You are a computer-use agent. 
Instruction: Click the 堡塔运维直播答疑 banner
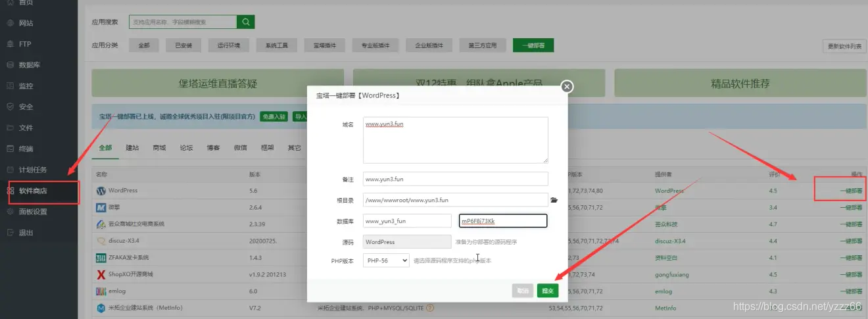click(218, 83)
